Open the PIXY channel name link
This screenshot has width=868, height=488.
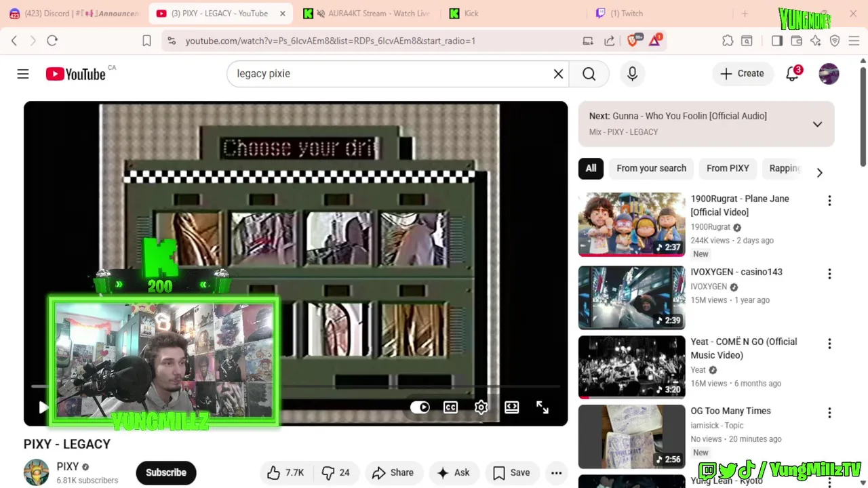pos(68,466)
